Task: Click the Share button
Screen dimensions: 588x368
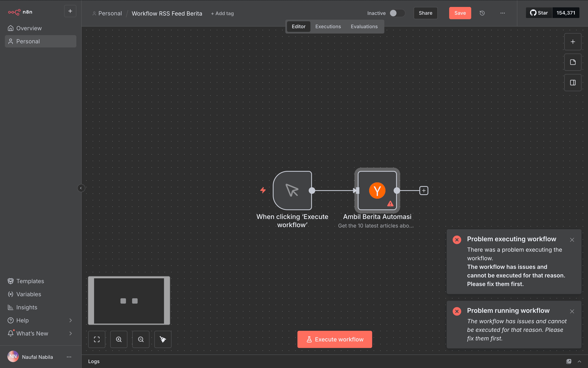Action: tap(425, 13)
